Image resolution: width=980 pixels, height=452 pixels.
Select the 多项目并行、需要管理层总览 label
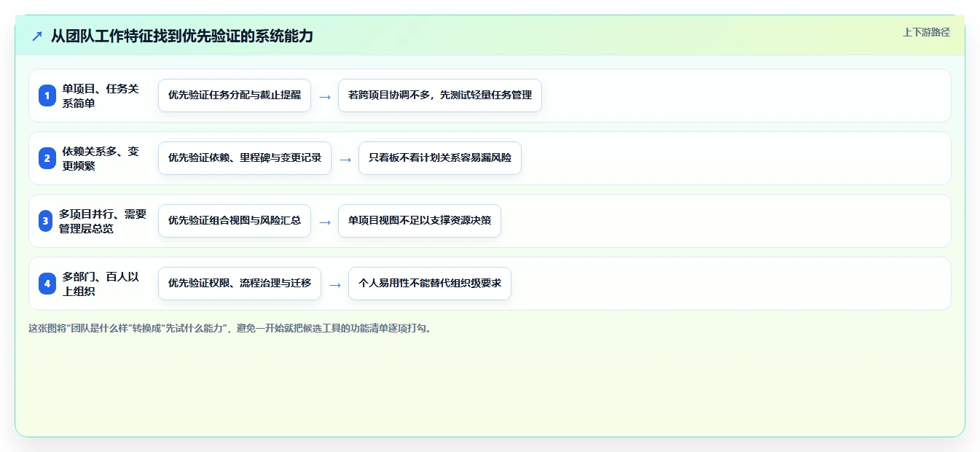tap(103, 221)
